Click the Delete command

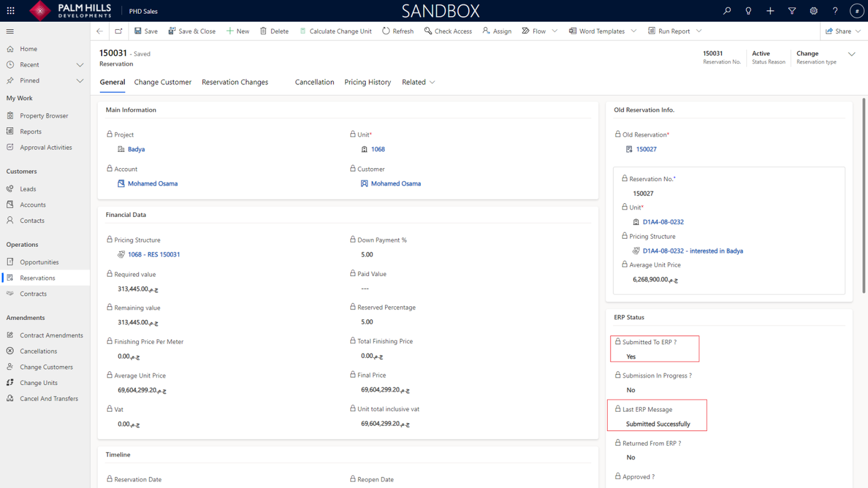274,31
